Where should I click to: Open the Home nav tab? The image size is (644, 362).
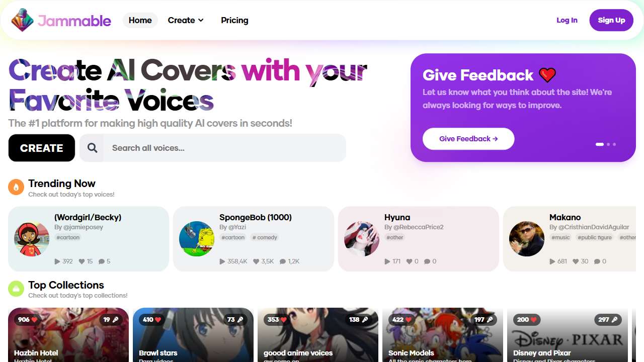(x=140, y=20)
